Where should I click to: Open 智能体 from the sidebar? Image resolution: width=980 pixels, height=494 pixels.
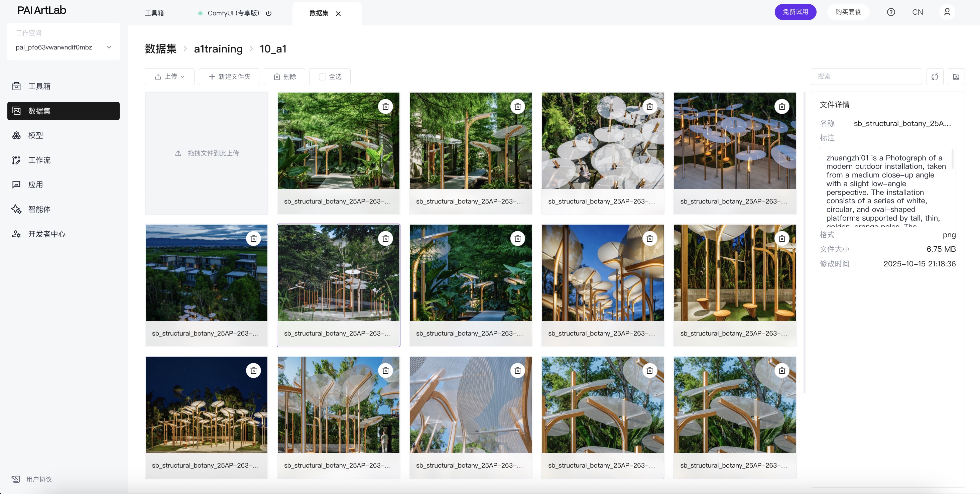[39, 209]
